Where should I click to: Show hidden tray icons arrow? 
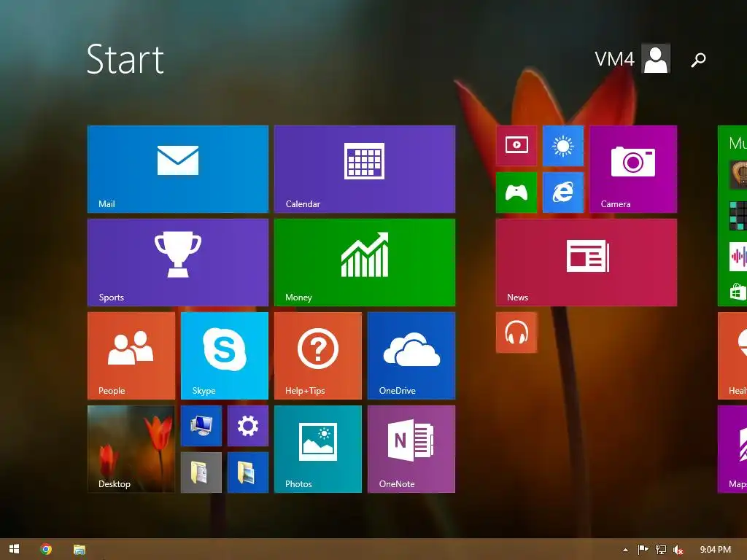pos(625,550)
